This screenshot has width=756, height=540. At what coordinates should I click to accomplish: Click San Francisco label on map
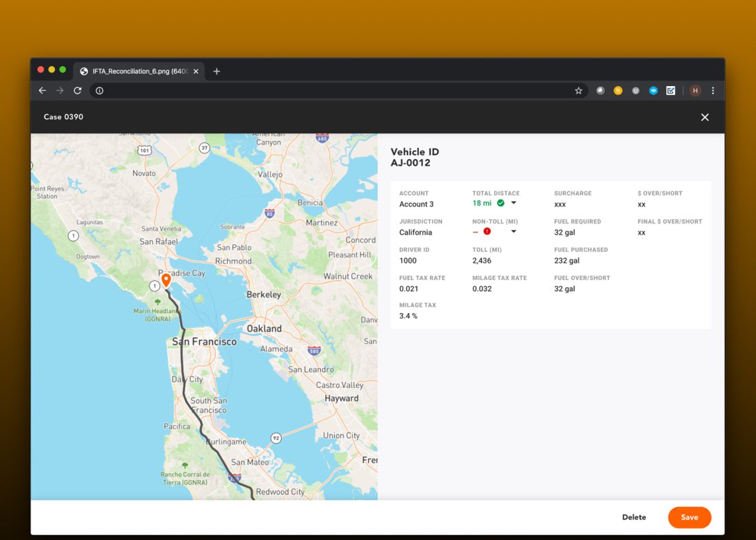click(x=204, y=342)
